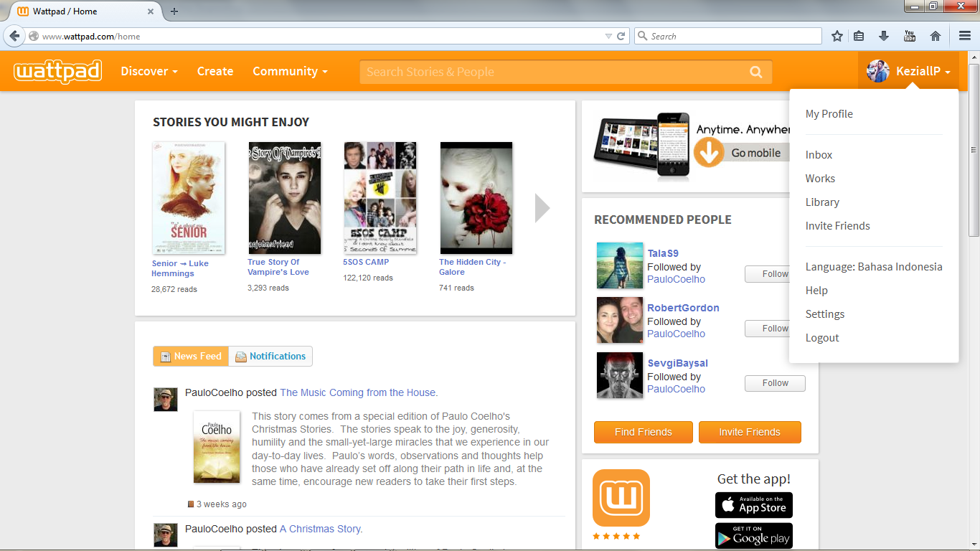This screenshot has height=551, width=980.
Task: Click the orange Go mobile download arrow
Action: click(709, 152)
